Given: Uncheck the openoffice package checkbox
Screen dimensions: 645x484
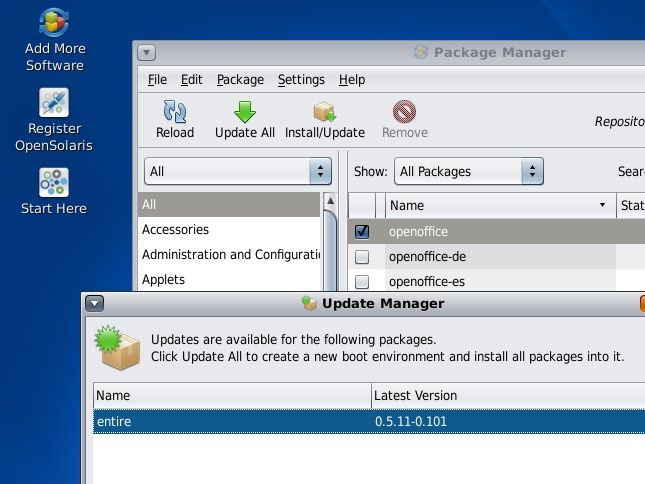Looking at the screenshot, I should (x=362, y=232).
